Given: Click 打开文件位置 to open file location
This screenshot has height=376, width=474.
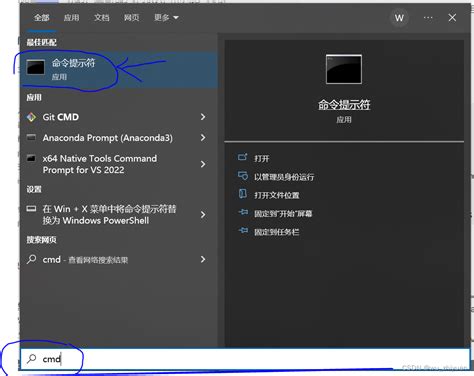Looking at the screenshot, I should [277, 195].
